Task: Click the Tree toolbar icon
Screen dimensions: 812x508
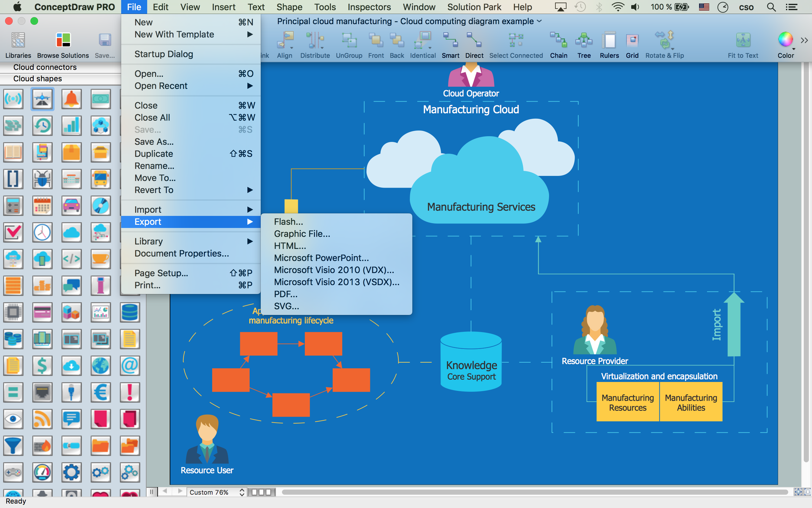Action: (x=584, y=40)
